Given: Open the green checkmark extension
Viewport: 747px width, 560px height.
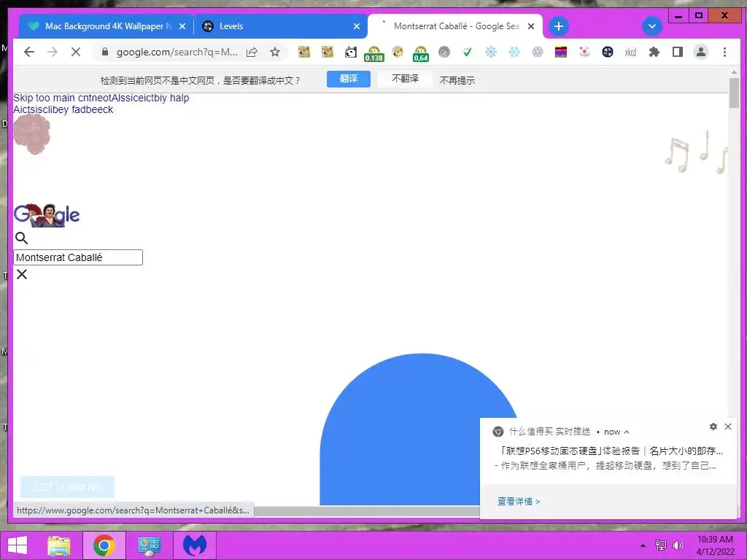Looking at the screenshot, I should pyautogui.click(x=468, y=52).
